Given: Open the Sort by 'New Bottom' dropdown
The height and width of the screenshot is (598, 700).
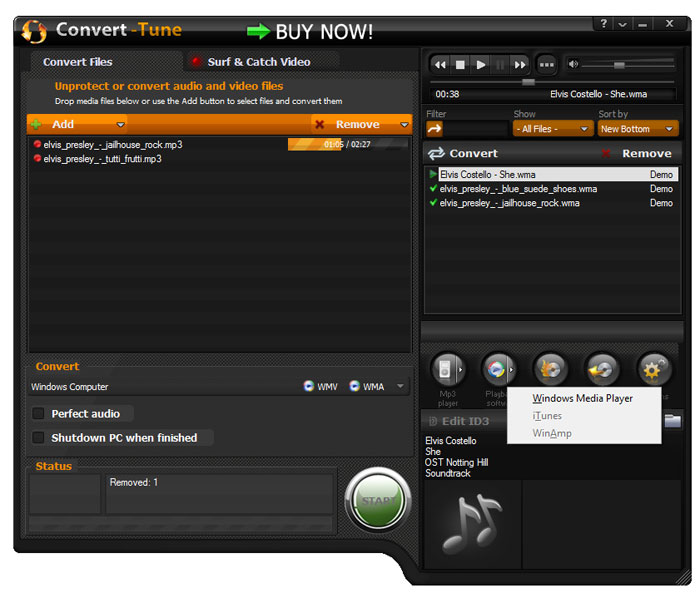Looking at the screenshot, I should tap(638, 129).
